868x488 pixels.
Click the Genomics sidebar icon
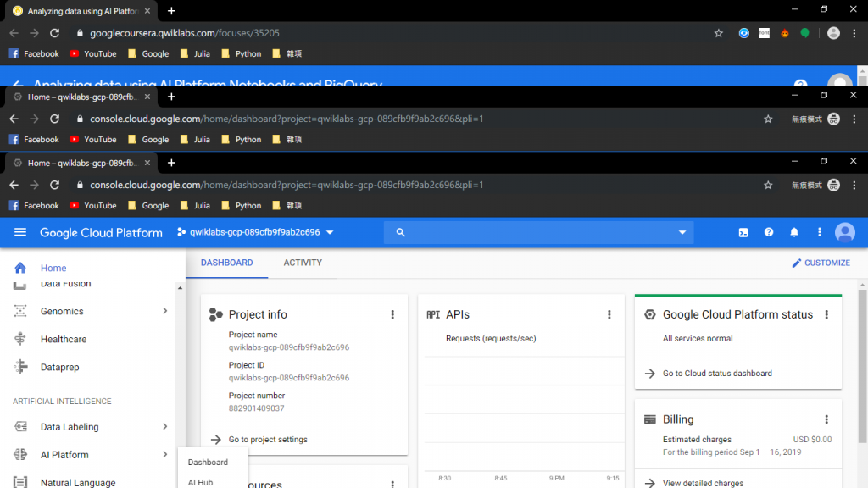tap(20, 311)
